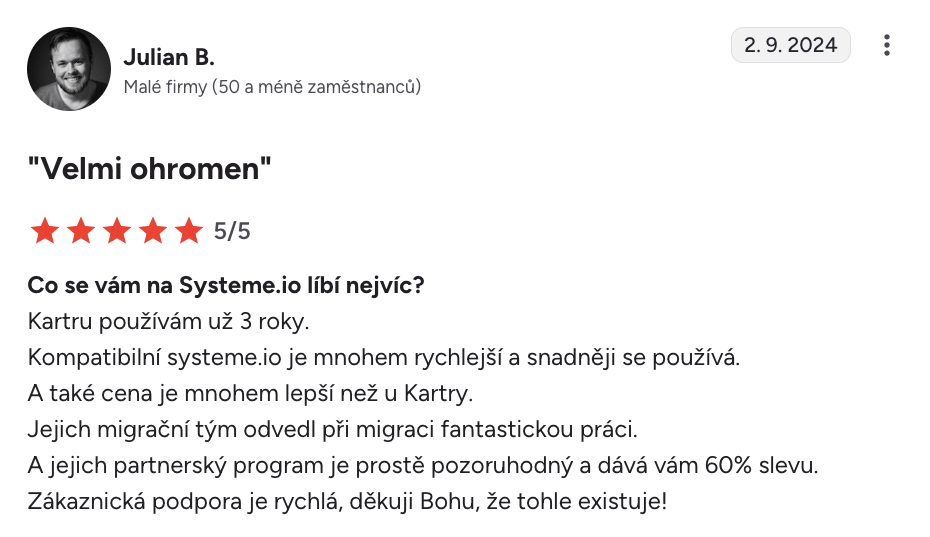Click the first red rating star
The height and width of the screenshot is (537, 930).
[x=44, y=232]
